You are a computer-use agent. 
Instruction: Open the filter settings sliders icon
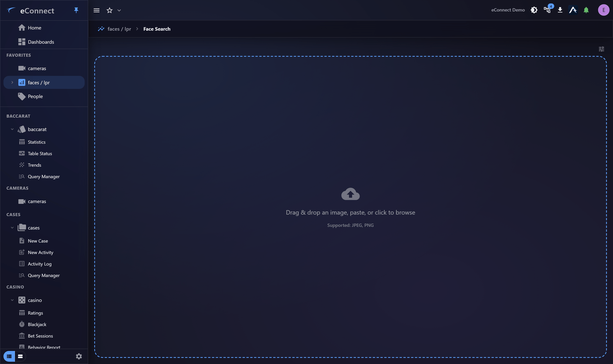point(602,49)
